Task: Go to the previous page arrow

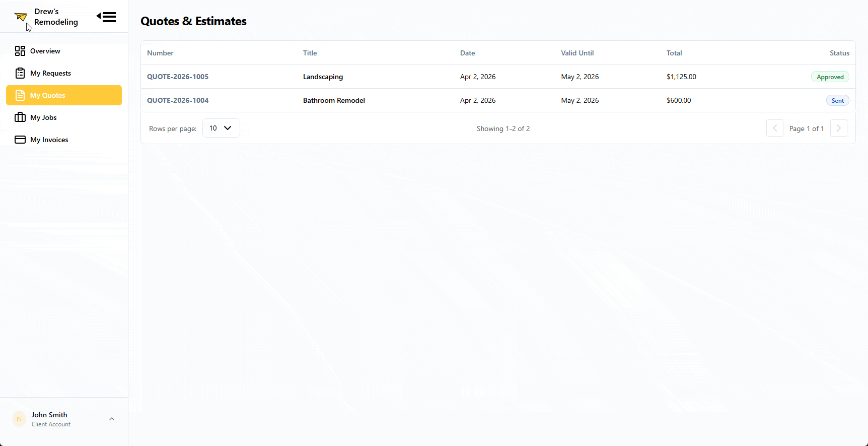Action: [x=775, y=128]
